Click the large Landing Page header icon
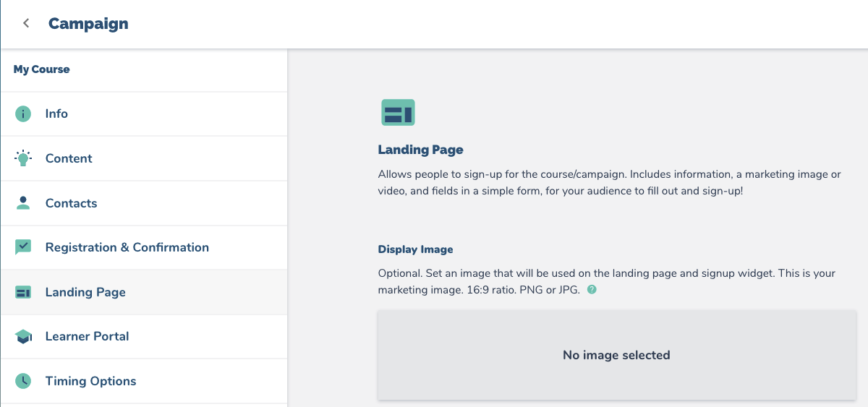 coord(398,113)
